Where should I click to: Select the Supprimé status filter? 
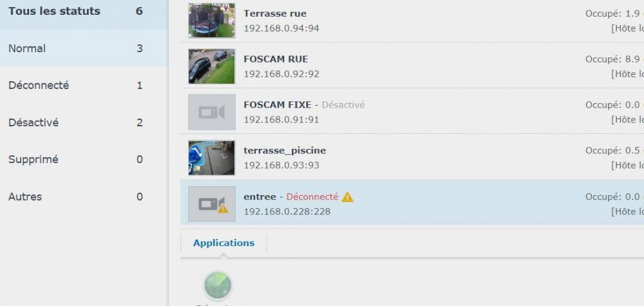coord(84,159)
